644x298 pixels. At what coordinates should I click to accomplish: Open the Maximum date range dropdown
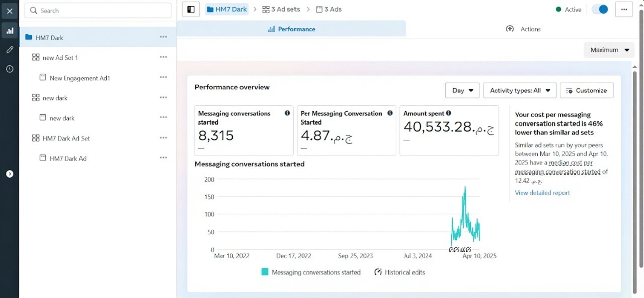pyautogui.click(x=609, y=50)
